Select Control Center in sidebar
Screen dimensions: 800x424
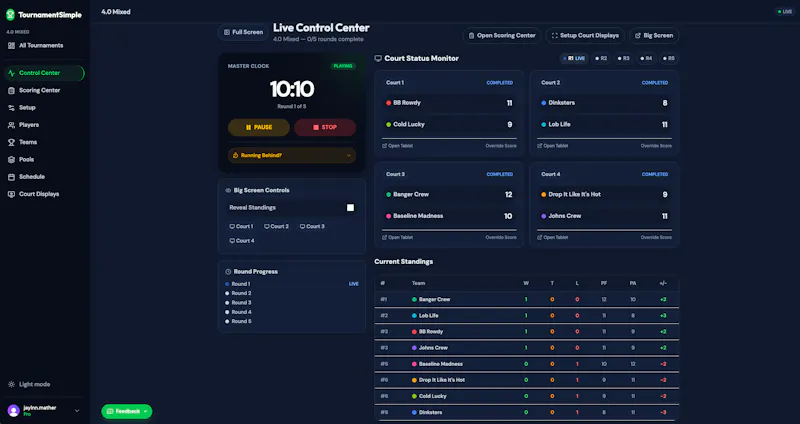[x=44, y=73]
